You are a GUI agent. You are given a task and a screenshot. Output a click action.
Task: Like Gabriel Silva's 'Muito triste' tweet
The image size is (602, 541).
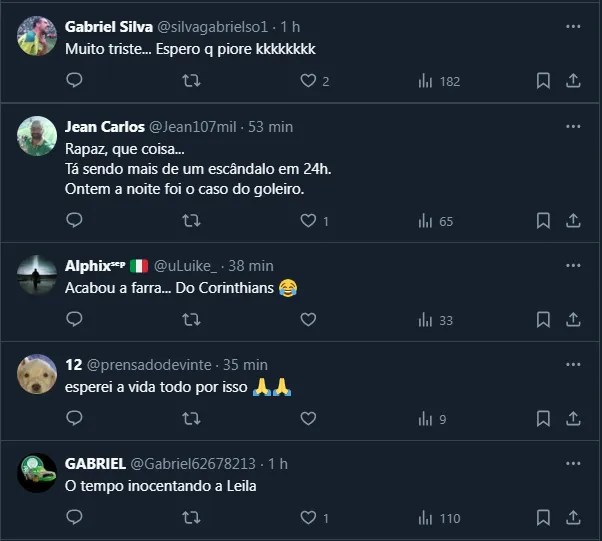coord(308,81)
